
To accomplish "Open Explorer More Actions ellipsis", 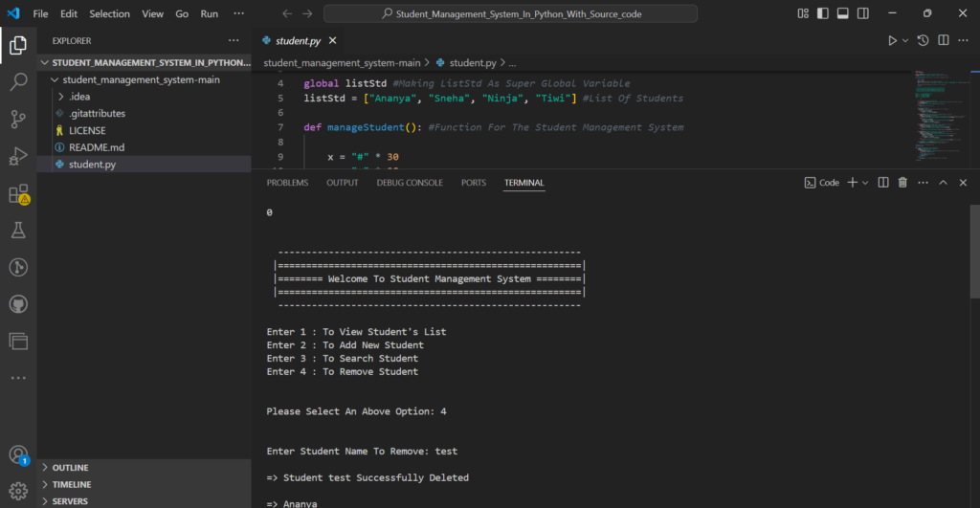I will [234, 40].
